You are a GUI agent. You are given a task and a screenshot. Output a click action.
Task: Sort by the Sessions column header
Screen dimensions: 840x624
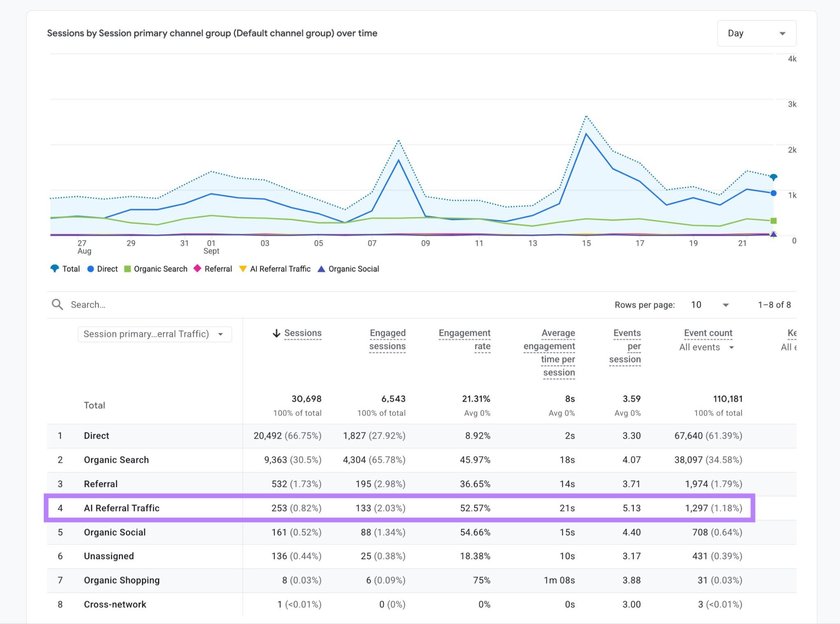tap(303, 333)
